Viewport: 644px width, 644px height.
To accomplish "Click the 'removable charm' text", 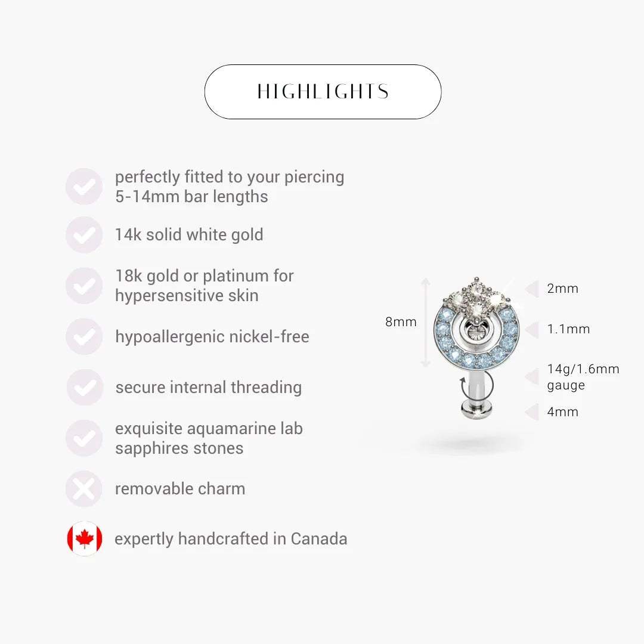I will pyautogui.click(x=180, y=489).
